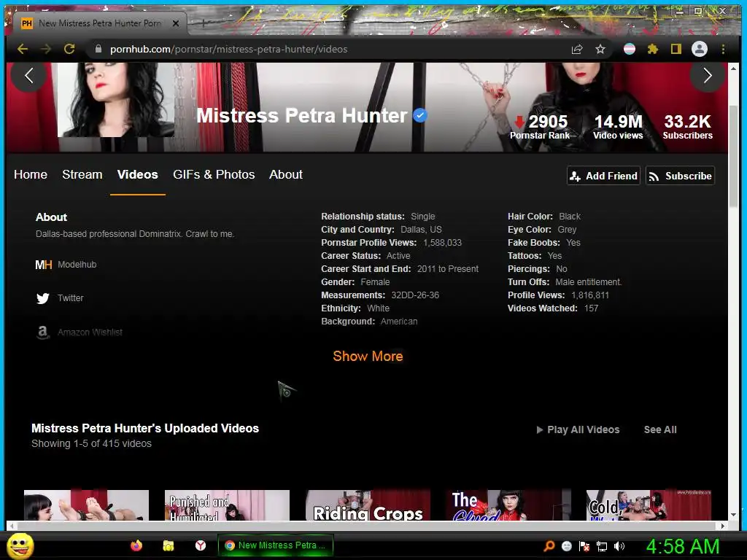Click the horizontal scrollbar track

point(367,526)
